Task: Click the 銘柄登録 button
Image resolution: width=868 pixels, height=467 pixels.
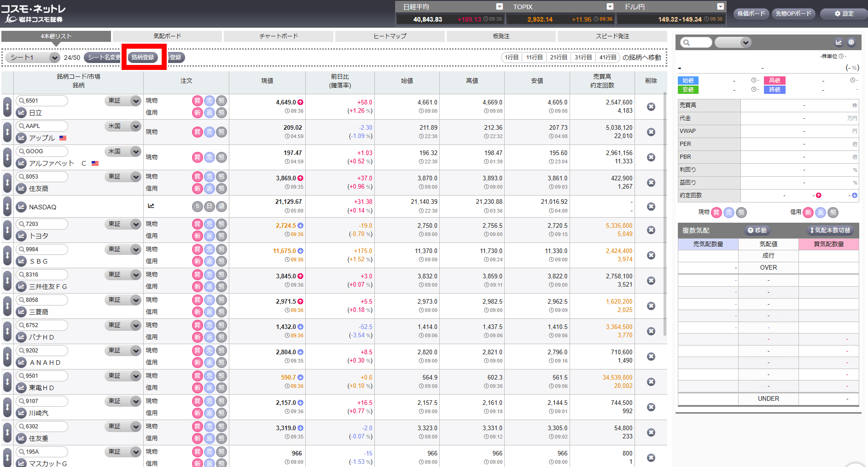Action: pyautogui.click(x=143, y=58)
